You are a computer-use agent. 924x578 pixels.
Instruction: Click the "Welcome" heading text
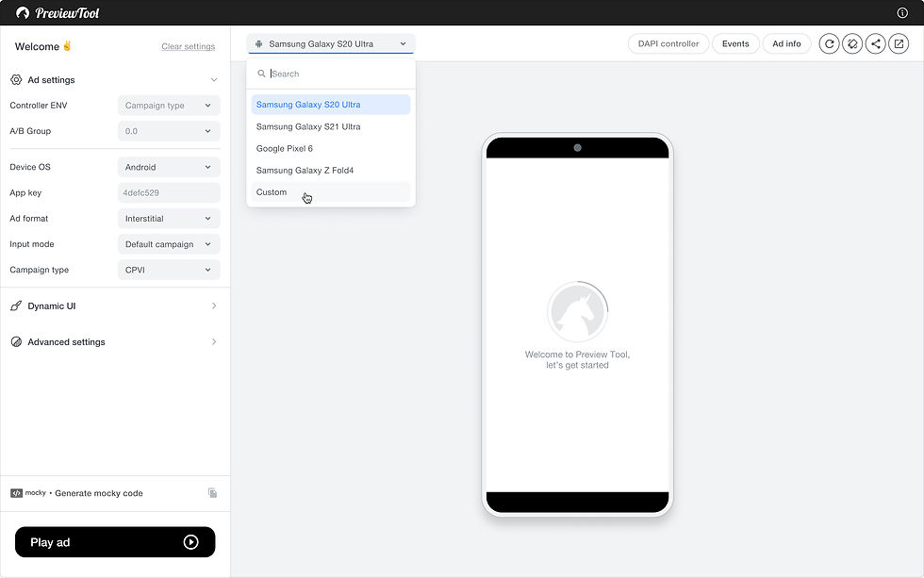pos(37,46)
